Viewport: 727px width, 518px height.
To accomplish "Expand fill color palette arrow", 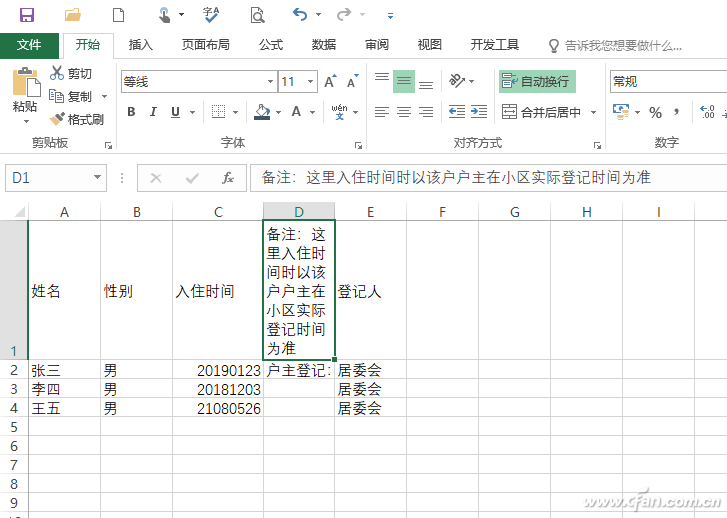I will tap(278, 112).
